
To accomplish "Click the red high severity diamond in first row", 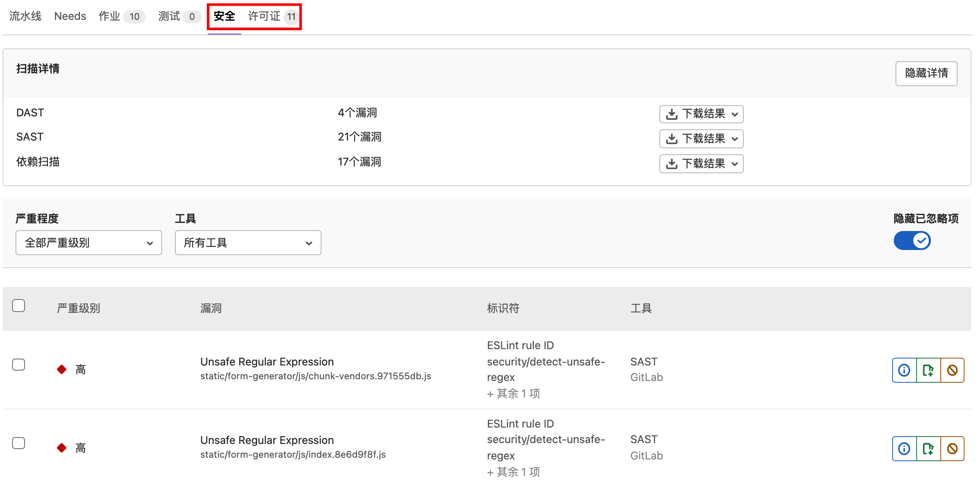I will (x=62, y=369).
